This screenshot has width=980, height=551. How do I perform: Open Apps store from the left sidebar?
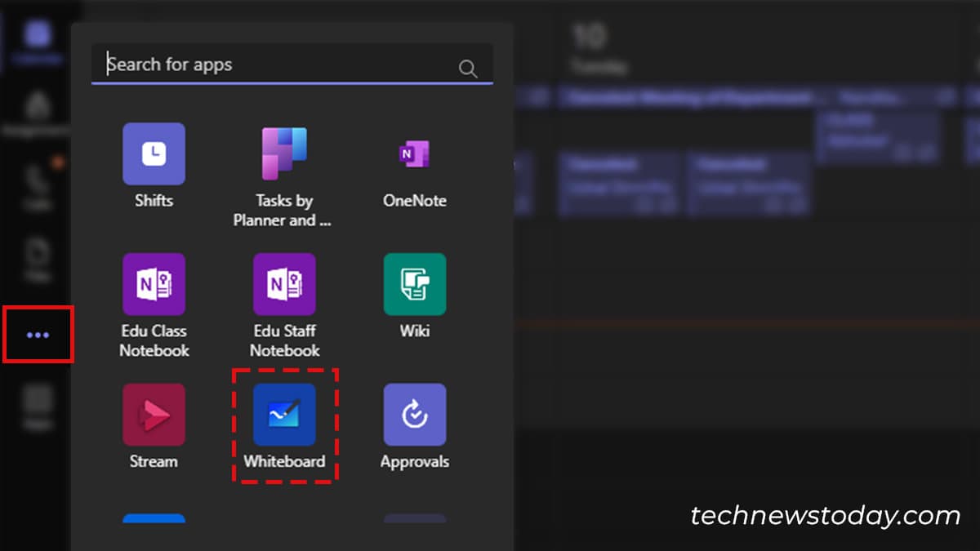[38, 407]
